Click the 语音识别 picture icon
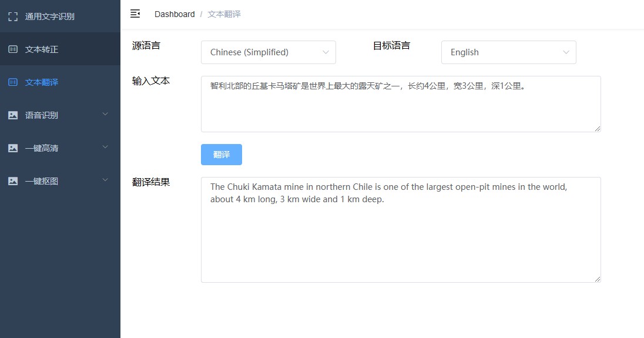Image resolution: width=644 pixels, height=338 pixels. coord(13,115)
